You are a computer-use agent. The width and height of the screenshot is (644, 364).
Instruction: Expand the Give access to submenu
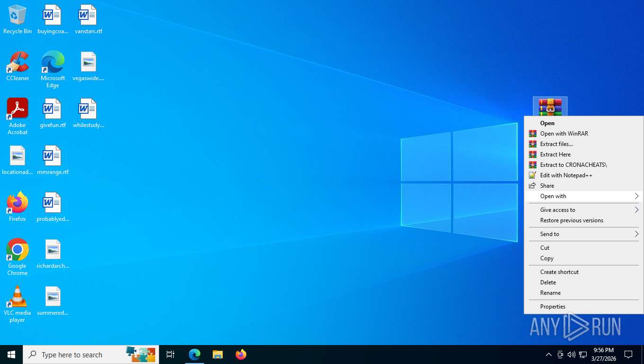(x=584, y=210)
